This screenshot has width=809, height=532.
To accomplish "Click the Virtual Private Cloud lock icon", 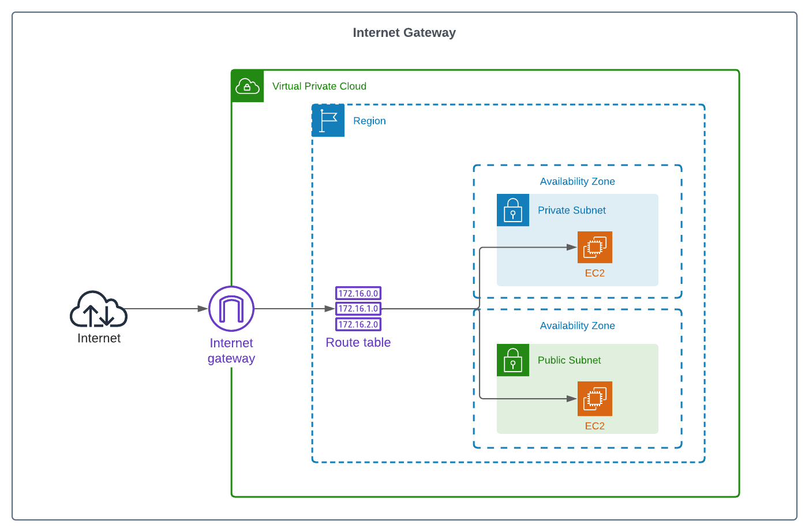I will (248, 86).
